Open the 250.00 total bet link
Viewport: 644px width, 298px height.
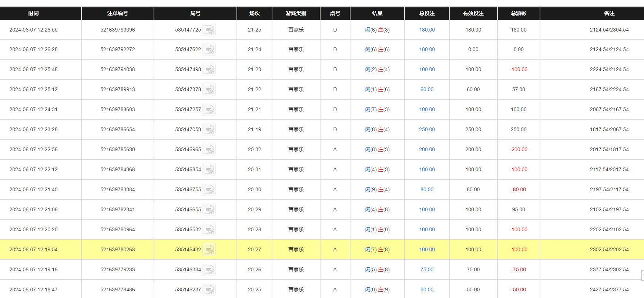tap(427, 129)
